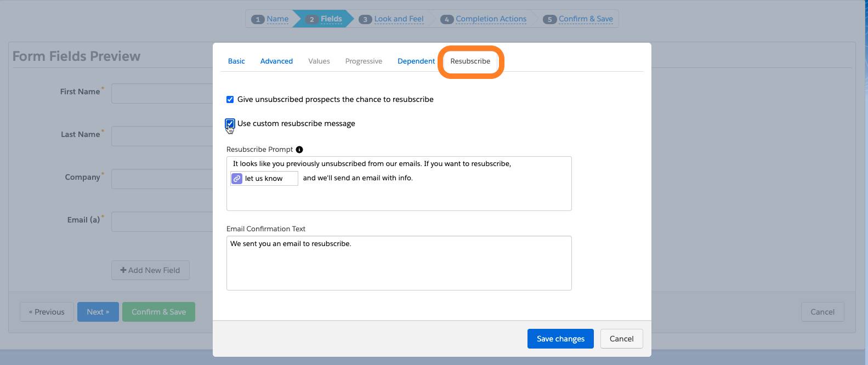Click the 'Form Fields Preview' heading

[76, 56]
